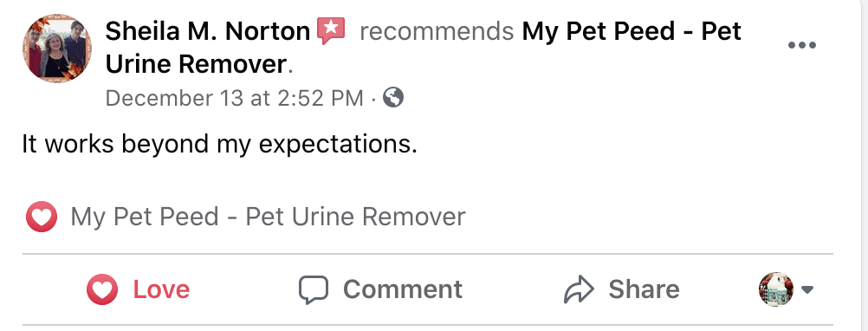Screen dimensions: 868x331
Task: Click the speech bubble Comment icon
Action: [314, 290]
